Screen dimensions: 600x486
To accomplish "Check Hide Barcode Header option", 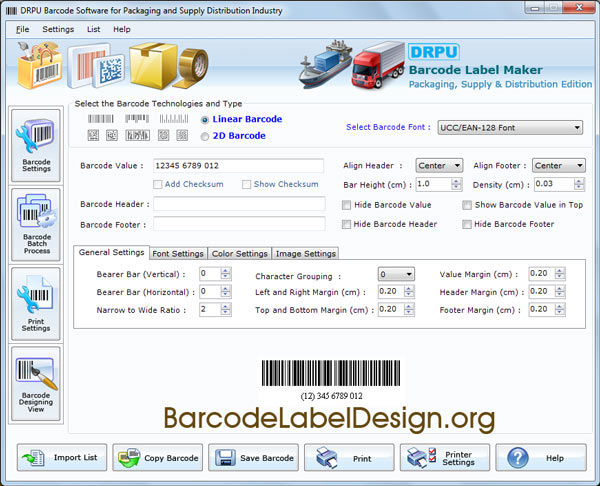I will pos(346,224).
